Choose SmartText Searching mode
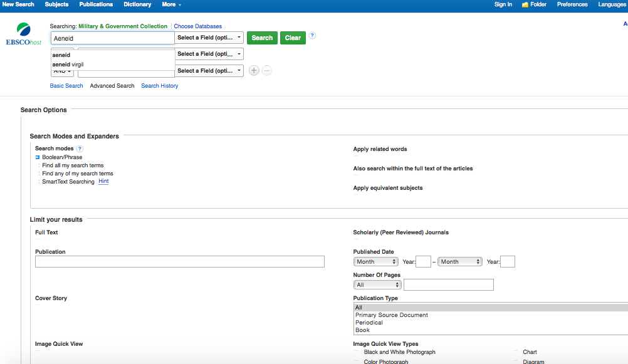 [39, 182]
